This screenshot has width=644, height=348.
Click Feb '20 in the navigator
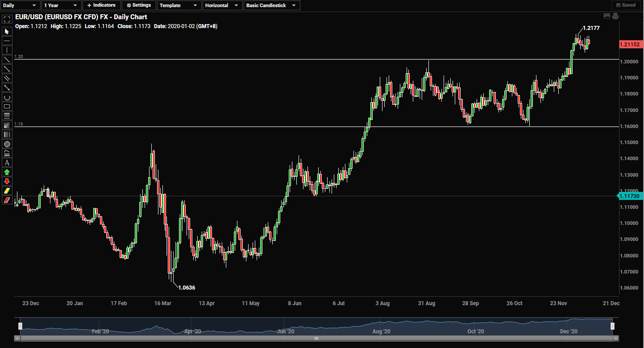coord(100,331)
